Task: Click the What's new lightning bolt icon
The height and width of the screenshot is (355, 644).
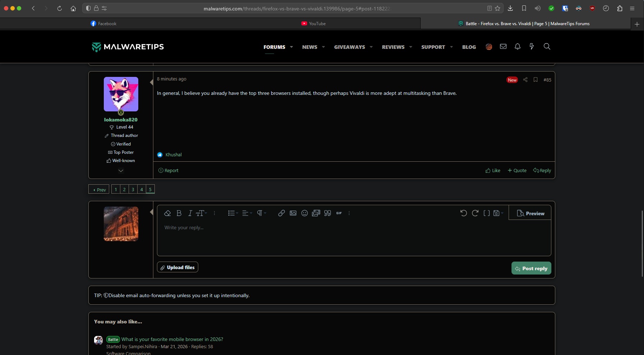Action: tap(532, 46)
